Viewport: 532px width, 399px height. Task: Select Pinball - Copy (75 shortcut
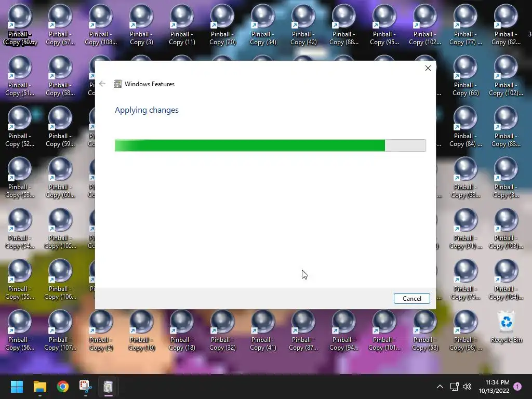click(x=465, y=280)
